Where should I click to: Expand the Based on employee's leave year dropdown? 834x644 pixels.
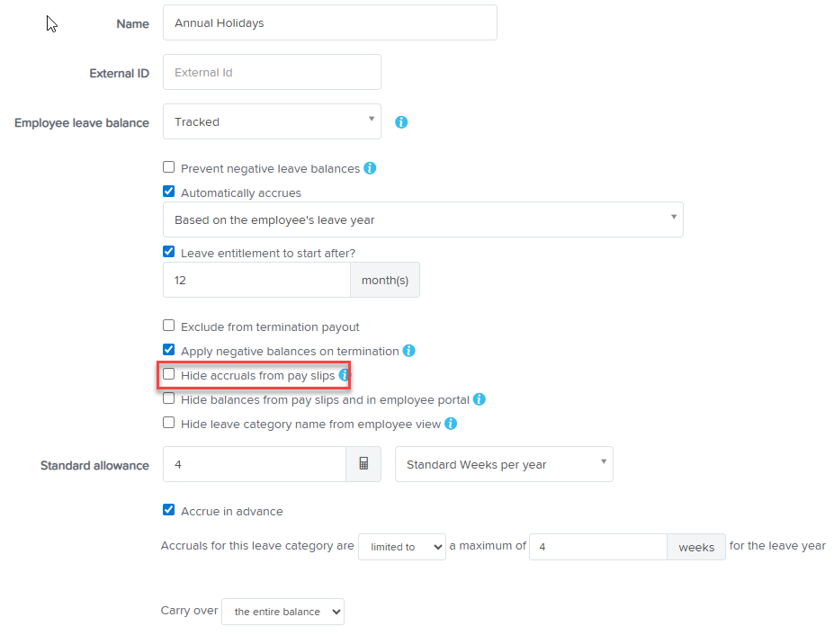(423, 219)
